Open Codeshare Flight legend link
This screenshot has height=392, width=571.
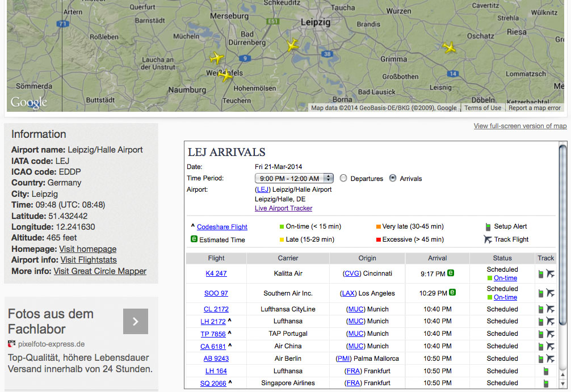pyautogui.click(x=222, y=227)
